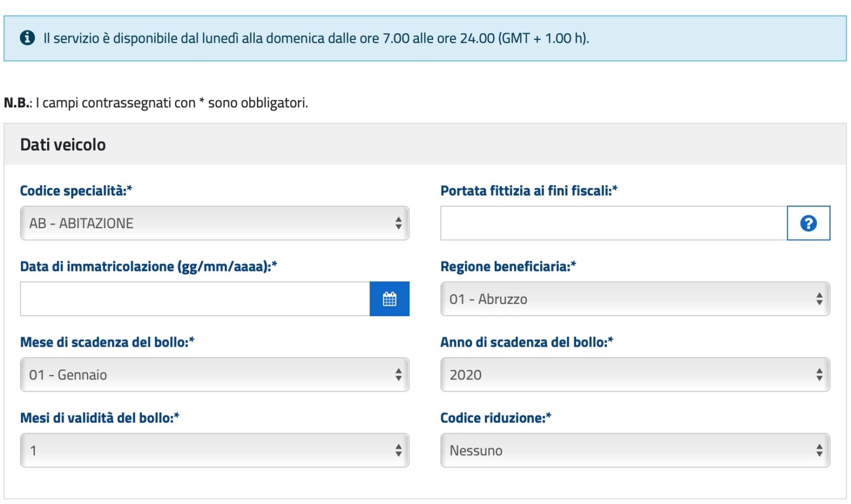Expand the validity months dropdown showing 1
This screenshot has width=851, height=504.
(x=214, y=451)
